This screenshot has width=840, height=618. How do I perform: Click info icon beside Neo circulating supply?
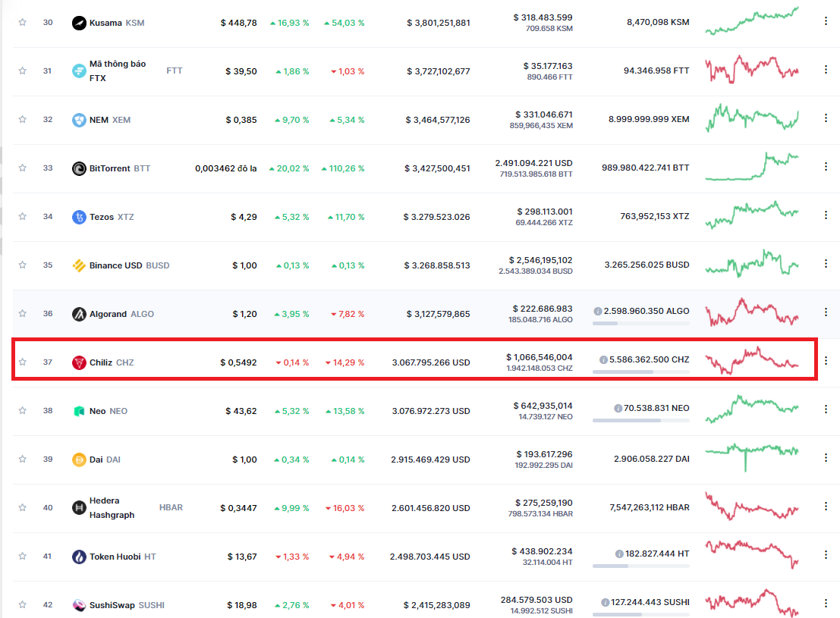click(x=618, y=408)
